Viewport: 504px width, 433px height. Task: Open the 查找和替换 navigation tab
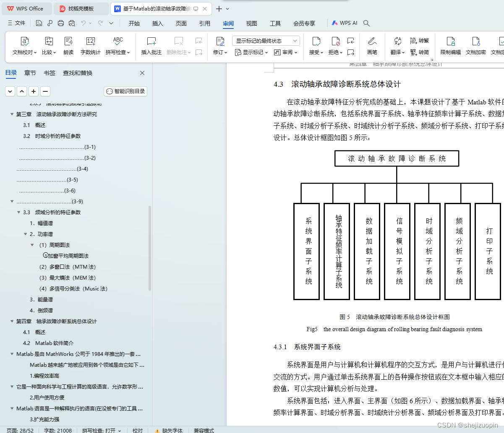coord(78,73)
